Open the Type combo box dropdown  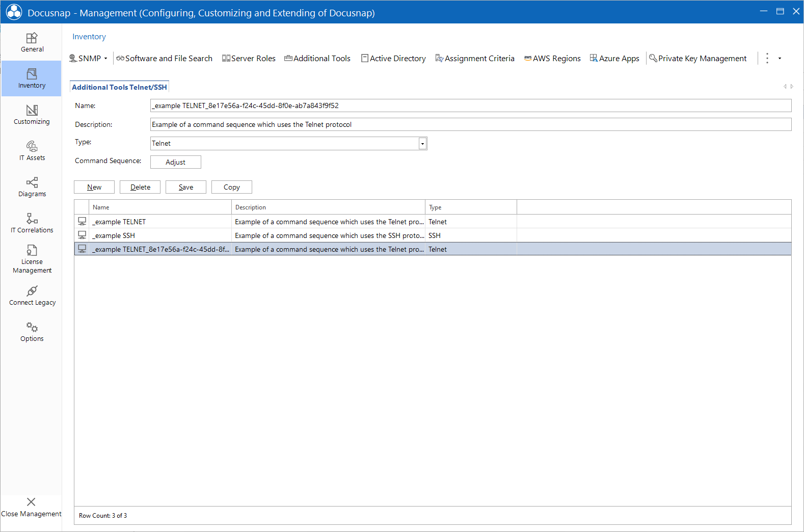[422, 144]
